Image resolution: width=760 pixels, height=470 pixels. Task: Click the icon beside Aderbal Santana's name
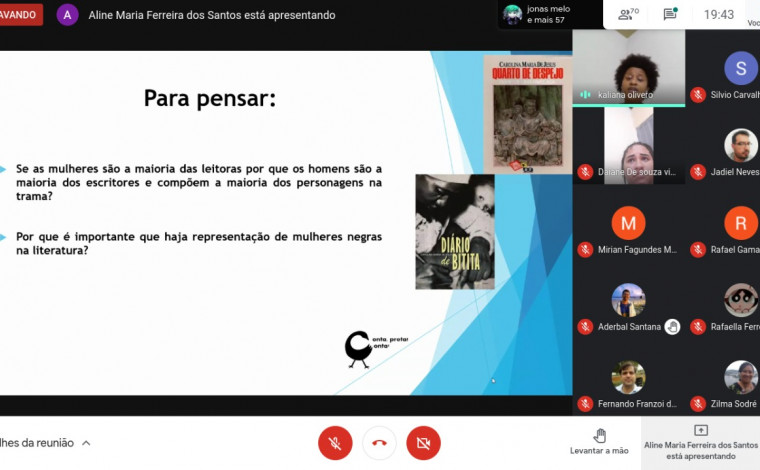(x=672, y=327)
